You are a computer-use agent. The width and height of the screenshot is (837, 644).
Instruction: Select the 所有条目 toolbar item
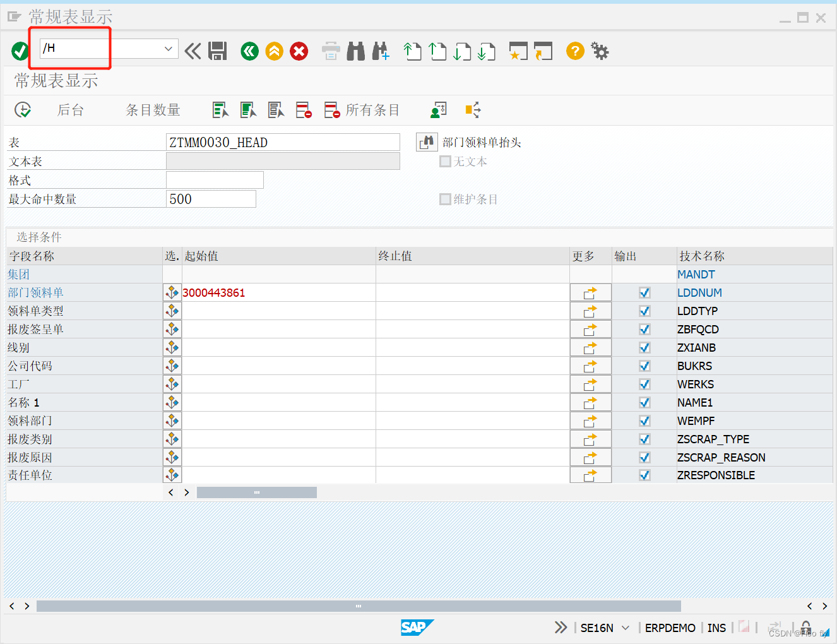coord(372,109)
